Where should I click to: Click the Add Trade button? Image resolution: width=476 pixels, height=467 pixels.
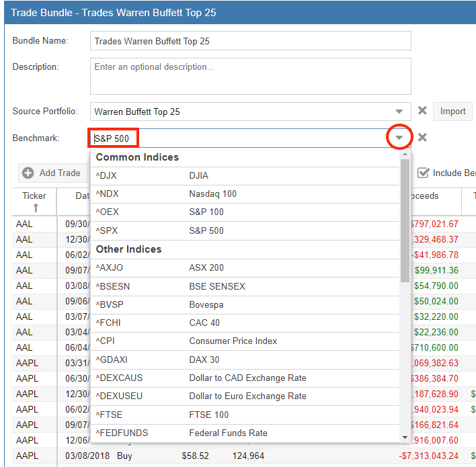pyautogui.click(x=53, y=173)
